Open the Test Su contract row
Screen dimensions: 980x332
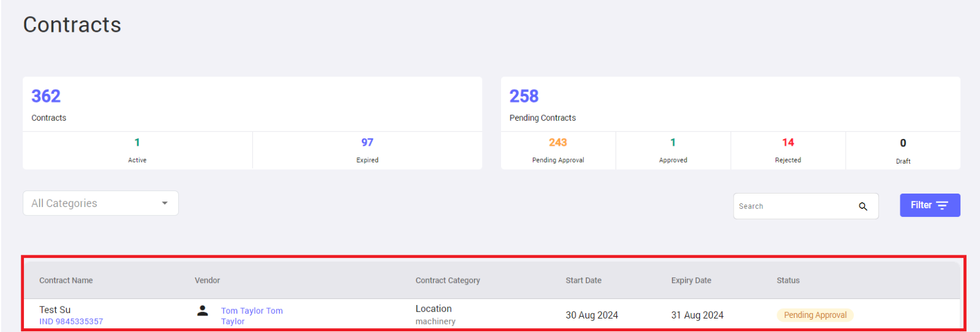tap(491, 315)
